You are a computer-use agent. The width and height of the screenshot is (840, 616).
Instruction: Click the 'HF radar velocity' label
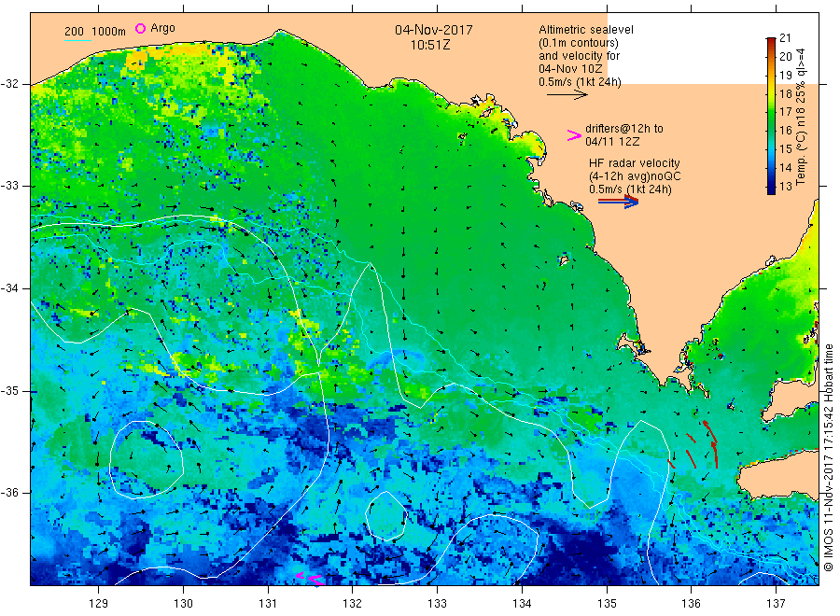point(635,162)
